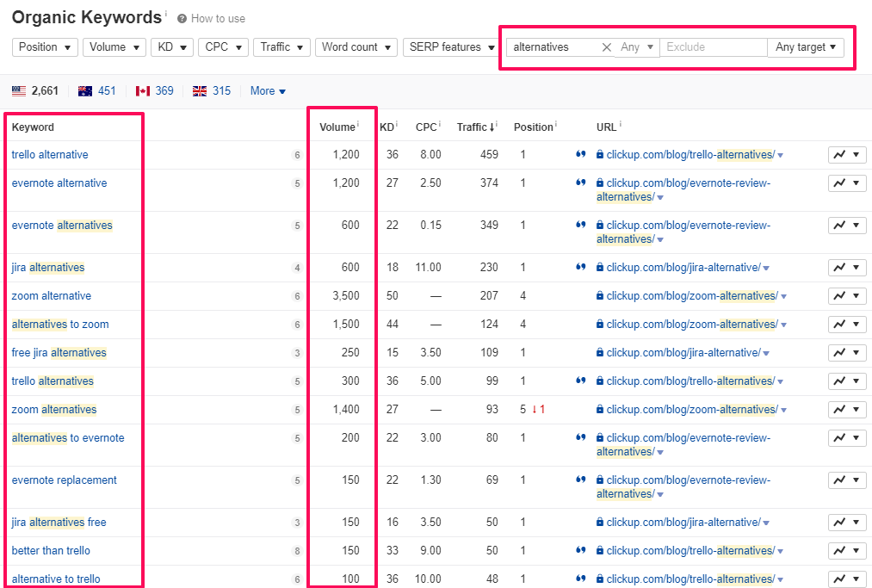Select the Australia flag with 451 keywords
The height and width of the screenshot is (588, 872).
click(x=85, y=91)
